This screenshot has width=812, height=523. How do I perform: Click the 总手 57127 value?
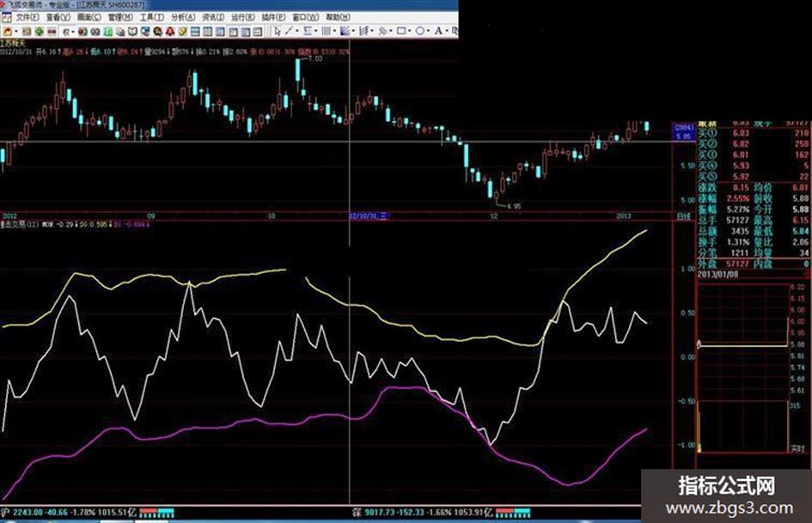737,220
